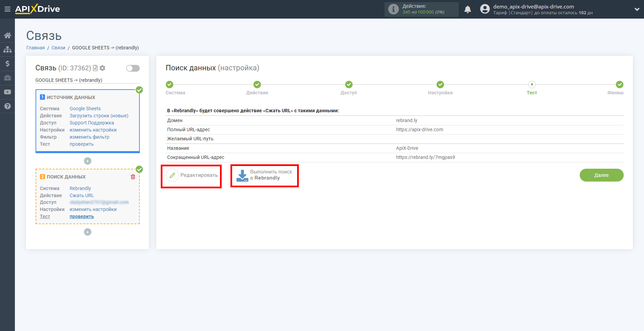Viewport: 644px width, 331px height.
Task: Click the user avatar icon
Action: [485, 9]
